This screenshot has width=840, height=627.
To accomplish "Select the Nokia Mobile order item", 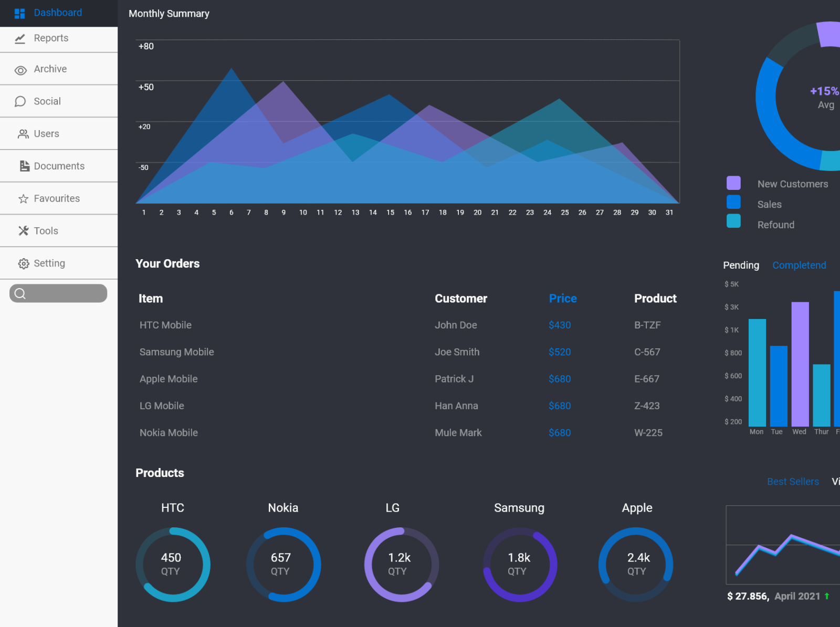I will 169,433.
